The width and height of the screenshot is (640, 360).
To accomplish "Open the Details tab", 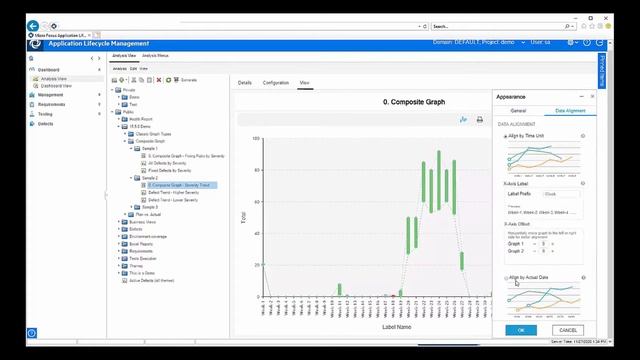I will 244,83.
